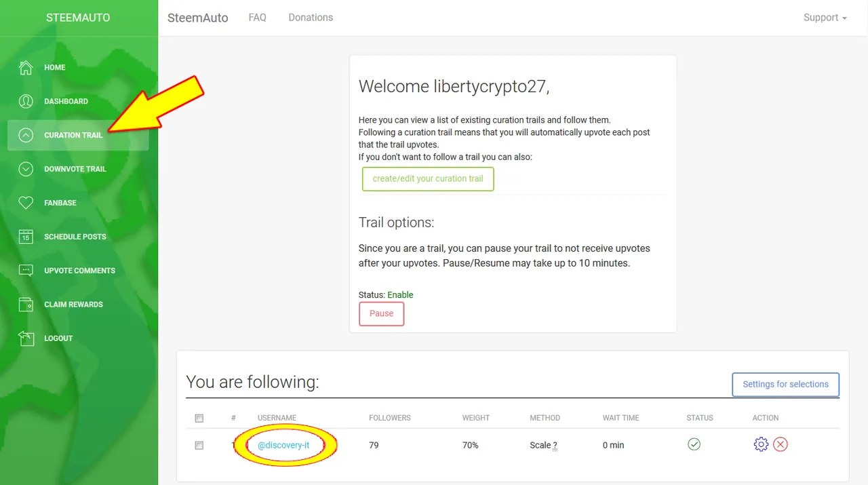This screenshot has height=485, width=868.
Task: Click the FOLLOWERS column header
Action: [x=390, y=418]
